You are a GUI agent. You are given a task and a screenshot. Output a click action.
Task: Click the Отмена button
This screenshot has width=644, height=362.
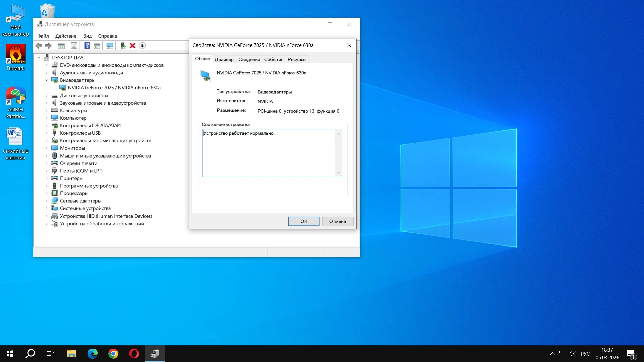tap(337, 221)
